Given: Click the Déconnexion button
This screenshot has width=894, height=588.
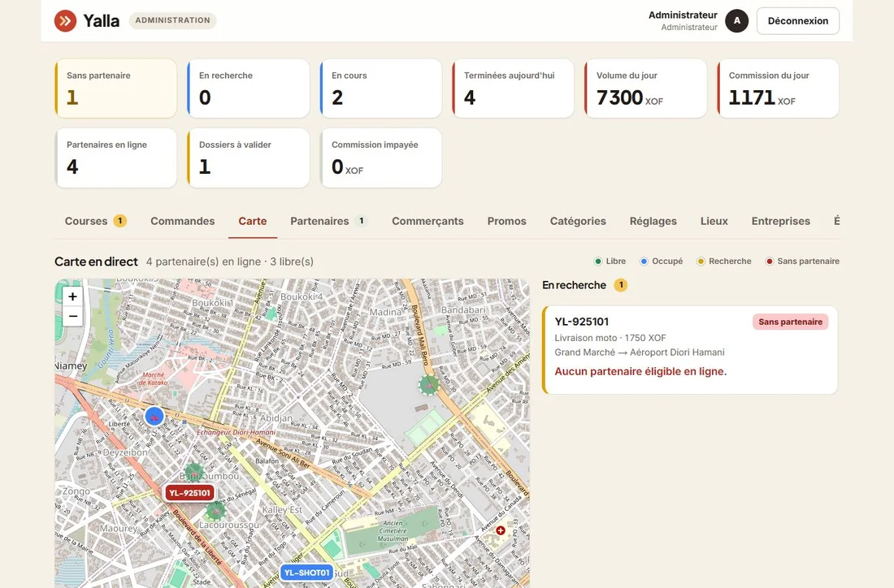Looking at the screenshot, I should coord(797,21).
